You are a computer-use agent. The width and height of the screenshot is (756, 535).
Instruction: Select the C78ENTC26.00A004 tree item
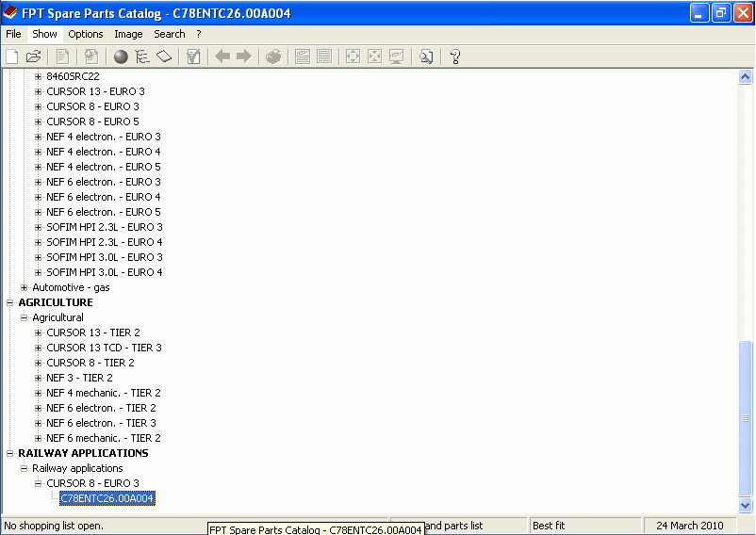107,498
